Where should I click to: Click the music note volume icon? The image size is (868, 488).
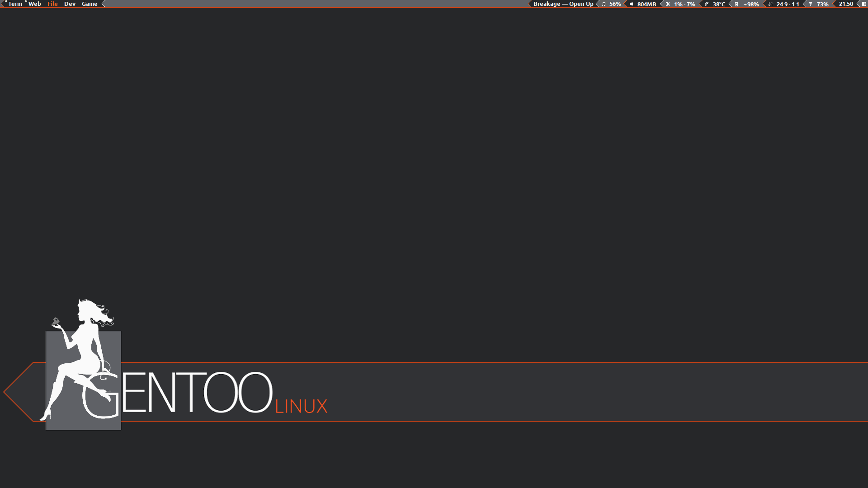pyautogui.click(x=604, y=4)
